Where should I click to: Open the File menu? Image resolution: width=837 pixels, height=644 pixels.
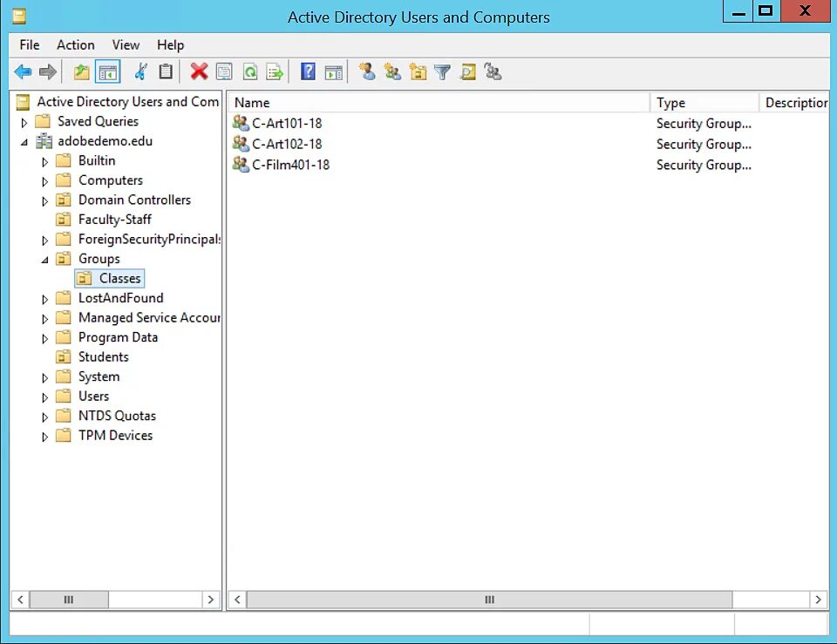[x=30, y=45]
